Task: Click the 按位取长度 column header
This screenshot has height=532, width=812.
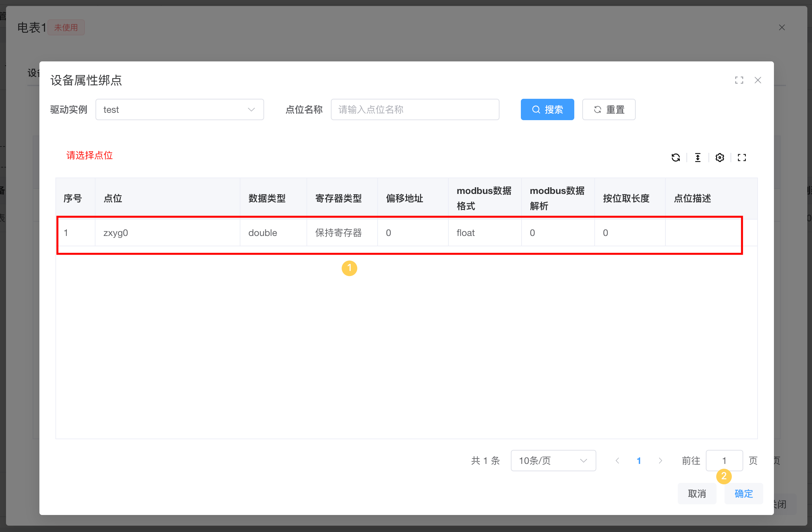Action: tap(630, 198)
